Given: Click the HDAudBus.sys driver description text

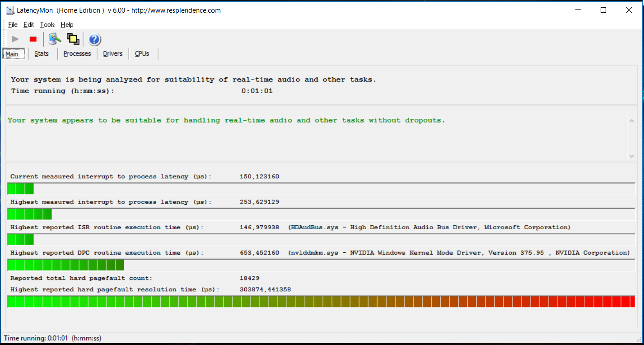Looking at the screenshot, I should point(429,227).
